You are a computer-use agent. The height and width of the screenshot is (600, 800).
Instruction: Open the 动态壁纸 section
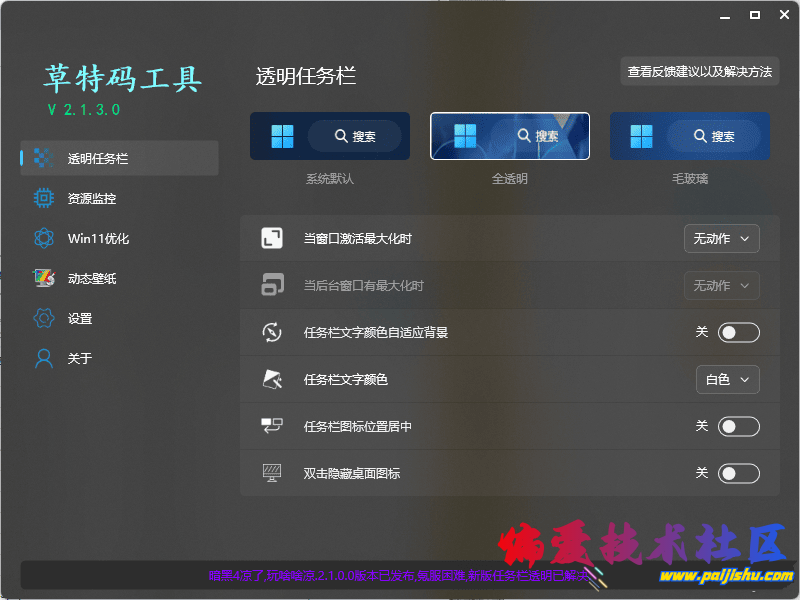tap(42, 278)
